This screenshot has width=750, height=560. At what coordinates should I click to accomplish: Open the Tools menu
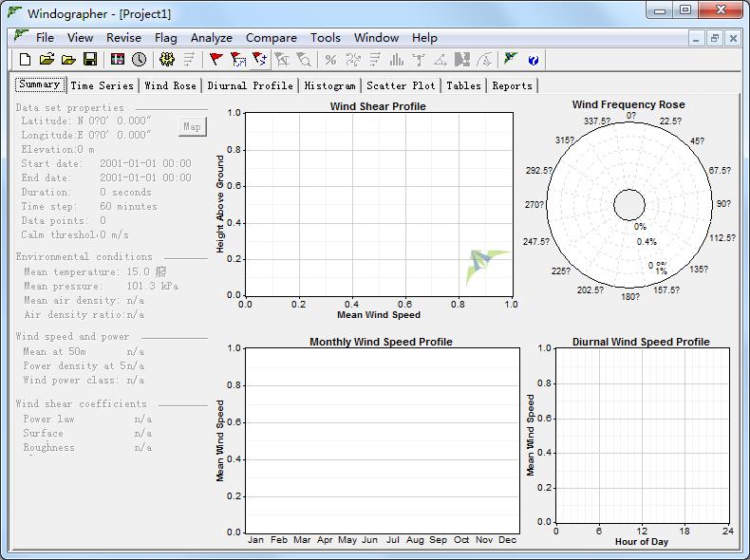(326, 38)
